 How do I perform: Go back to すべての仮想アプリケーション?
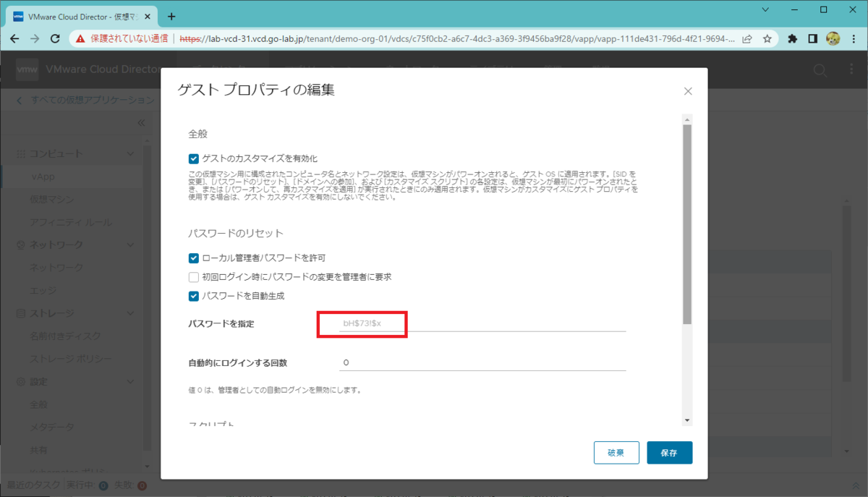[x=85, y=100]
